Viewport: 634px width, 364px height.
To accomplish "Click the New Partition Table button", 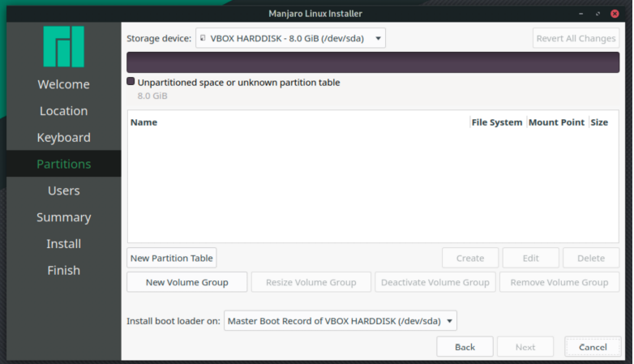I will (x=171, y=258).
